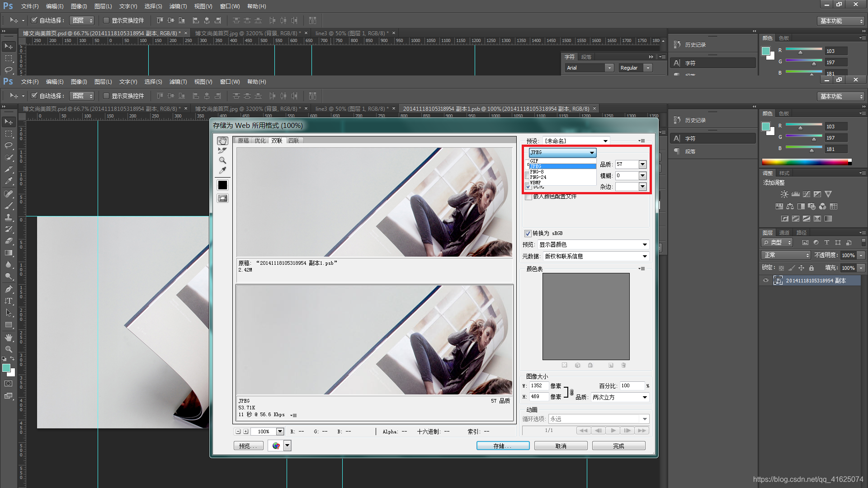Select the Hand tool in Save for Web dialog
Image resolution: width=868 pixels, height=488 pixels.
pyautogui.click(x=222, y=141)
